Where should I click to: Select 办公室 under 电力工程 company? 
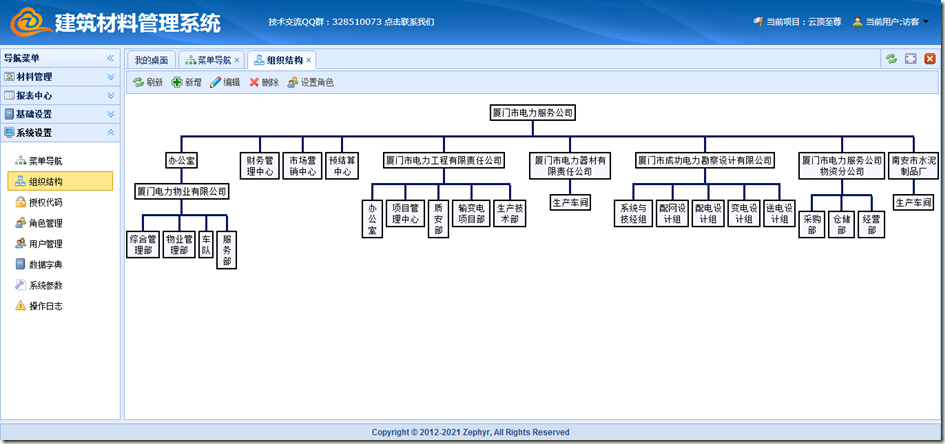click(x=372, y=218)
